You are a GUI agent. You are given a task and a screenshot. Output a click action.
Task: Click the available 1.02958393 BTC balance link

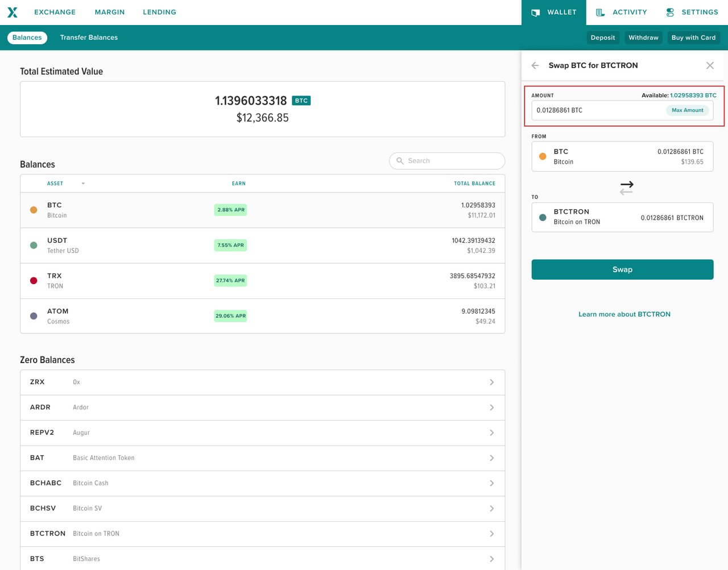[693, 95]
